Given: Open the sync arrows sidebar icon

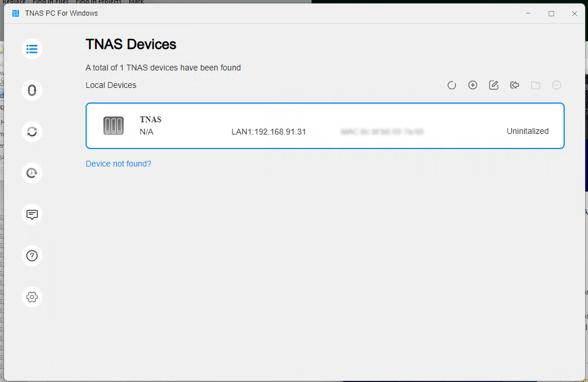Looking at the screenshot, I should point(32,132).
